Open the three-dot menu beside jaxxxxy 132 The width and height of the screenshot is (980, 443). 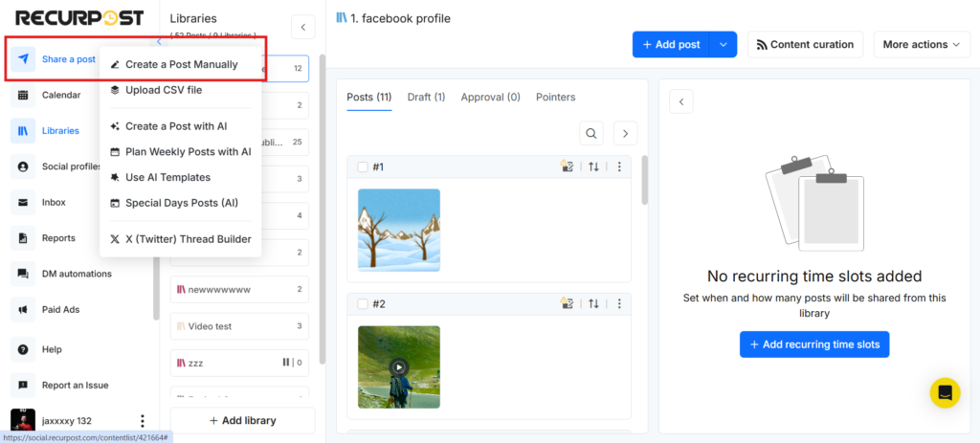pyautogui.click(x=142, y=420)
